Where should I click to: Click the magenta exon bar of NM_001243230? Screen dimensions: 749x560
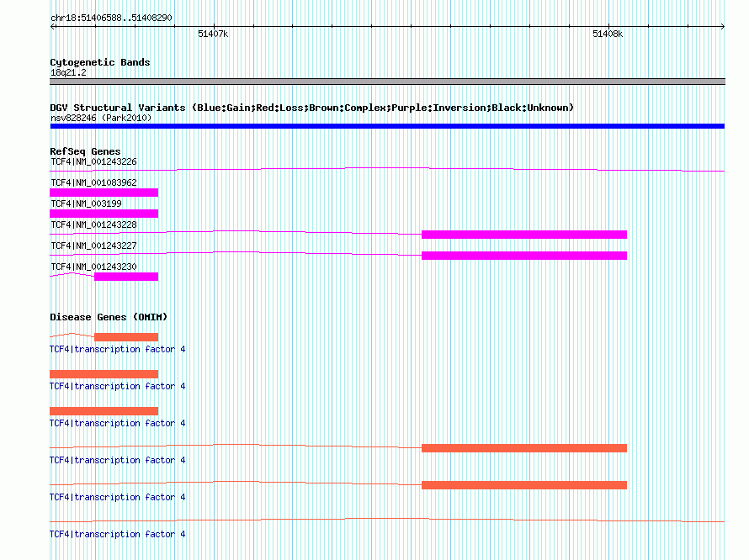[126, 277]
